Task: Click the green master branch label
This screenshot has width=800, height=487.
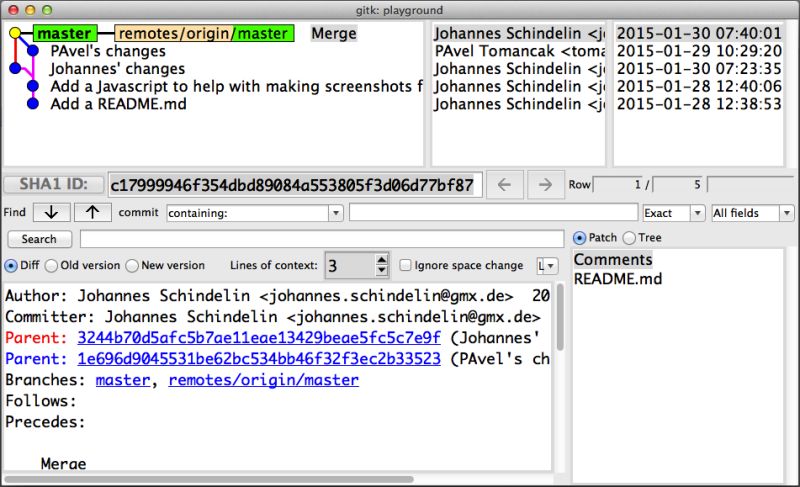Action: point(65,34)
